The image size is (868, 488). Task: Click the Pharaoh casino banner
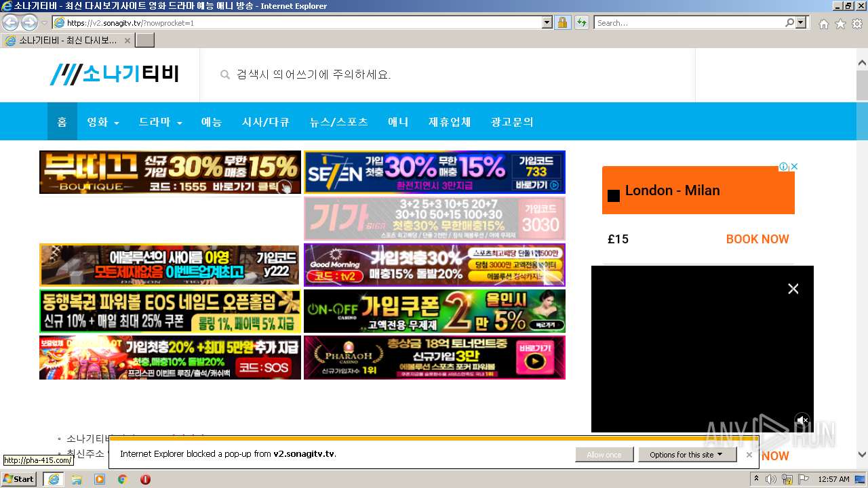click(x=435, y=357)
